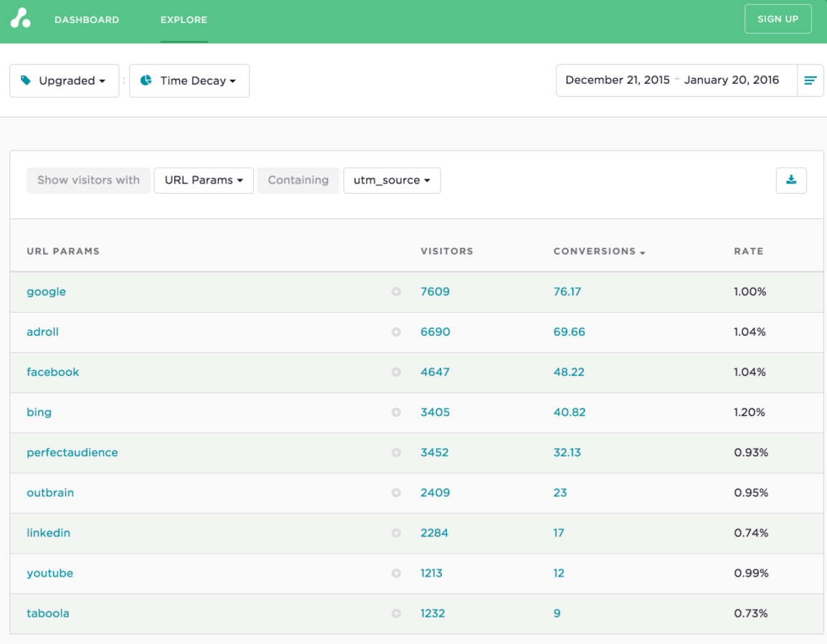Open the DASHBOARD tab
Image resolution: width=827 pixels, height=644 pixels.
tap(87, 19)
